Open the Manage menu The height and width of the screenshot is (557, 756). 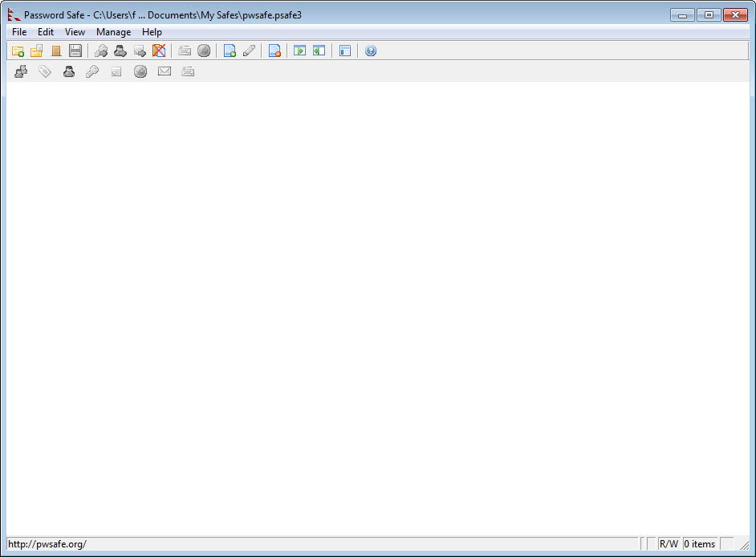(113, 32)
